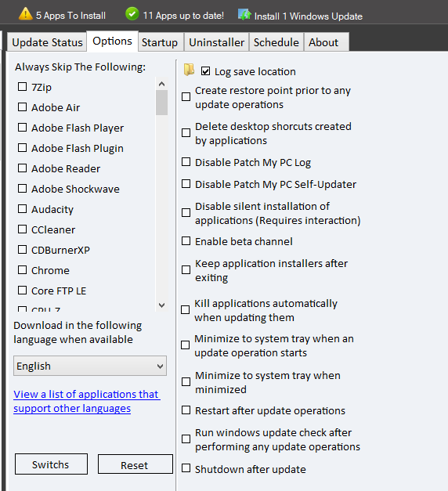This screenshot has width=448, height=491.
Task: Click the Install Windows Update icon
Action: [x=244, y=15]
